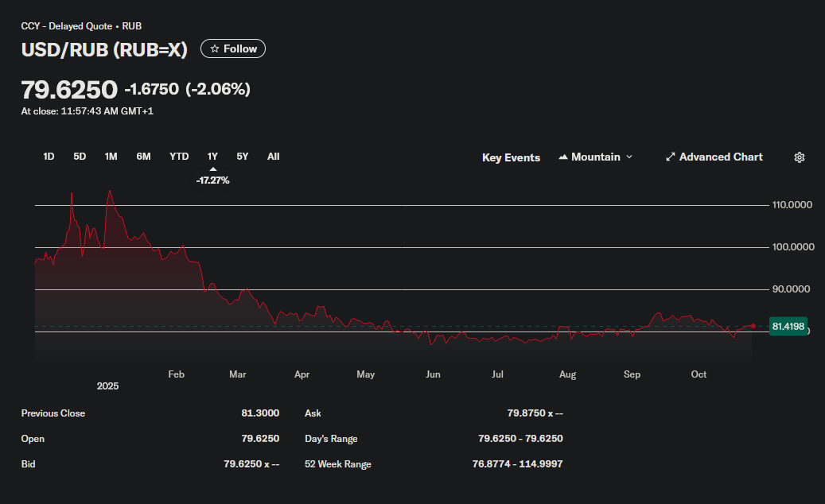Click the red endpoint marker on chart

coord(753,326)
